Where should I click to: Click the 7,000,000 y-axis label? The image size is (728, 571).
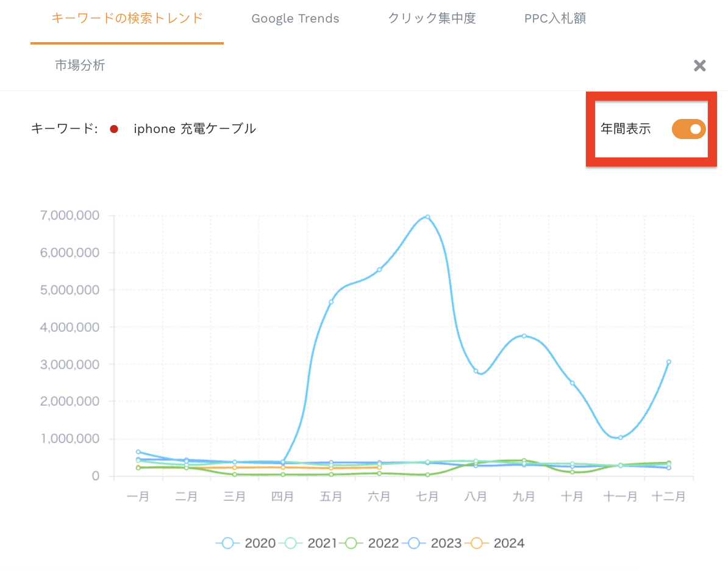(70, 215)
